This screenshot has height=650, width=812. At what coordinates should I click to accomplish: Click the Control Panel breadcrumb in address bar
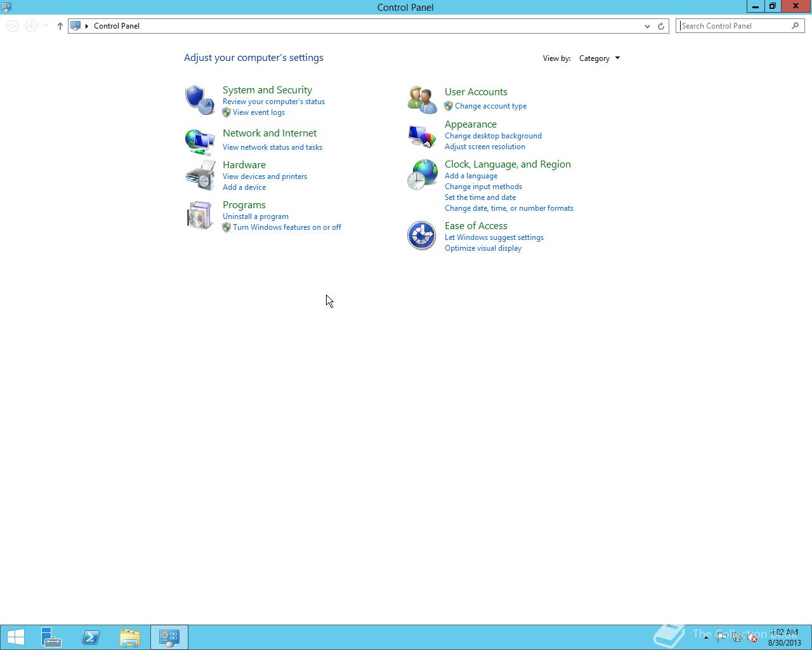pyautogui.click(x=117, y=26)
